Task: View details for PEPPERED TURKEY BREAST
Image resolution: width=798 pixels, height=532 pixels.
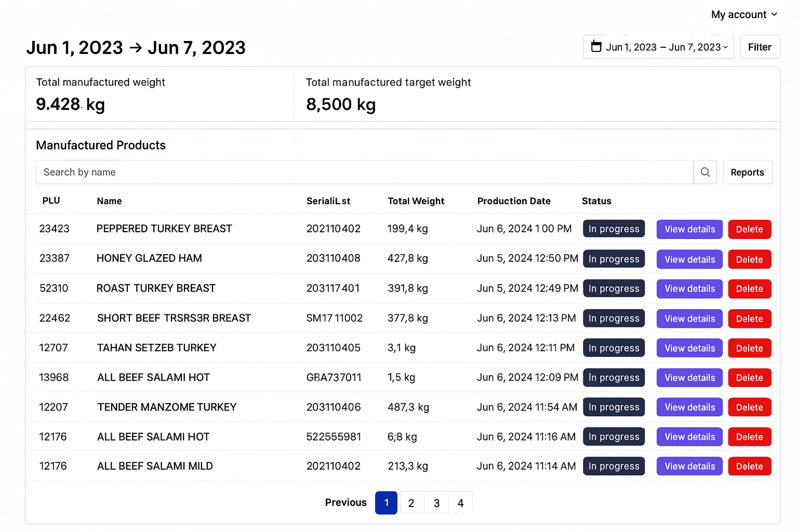Action: [689, 229]
